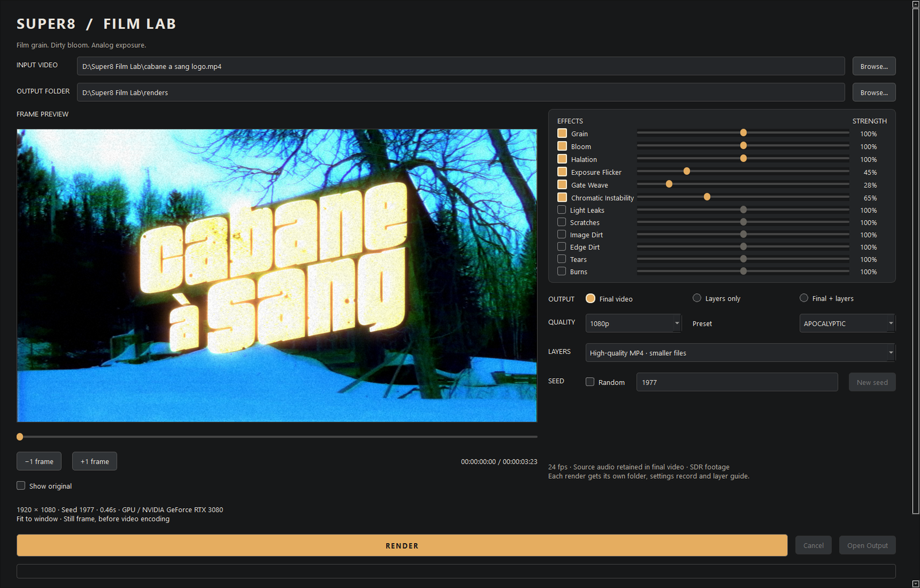
Task: Enable the Light Leaks checkbox
Action: point(562,210)
